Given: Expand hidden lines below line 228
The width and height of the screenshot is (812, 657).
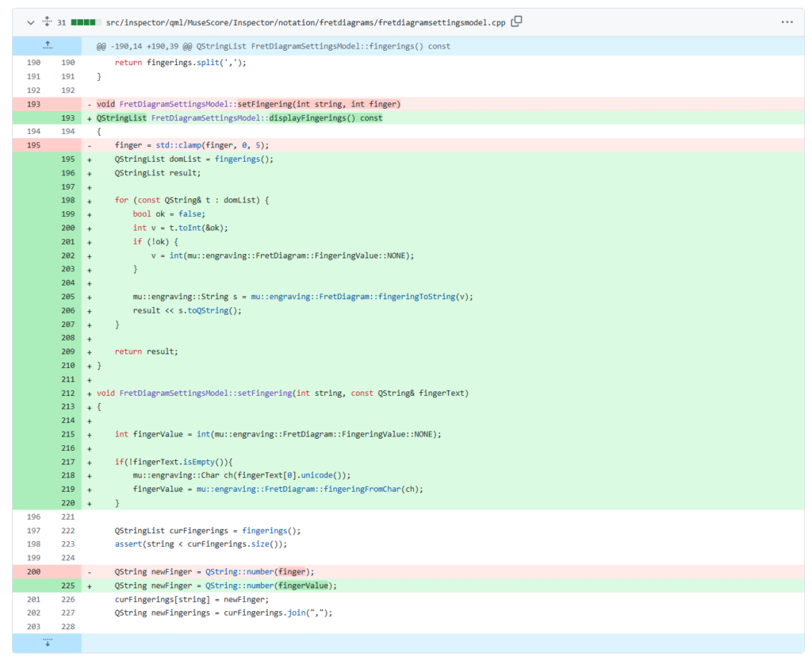Looking at the screenshot, I should point(47,643).
